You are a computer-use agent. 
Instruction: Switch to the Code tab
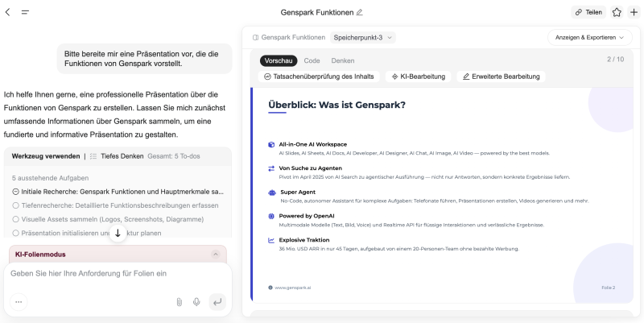312,60
